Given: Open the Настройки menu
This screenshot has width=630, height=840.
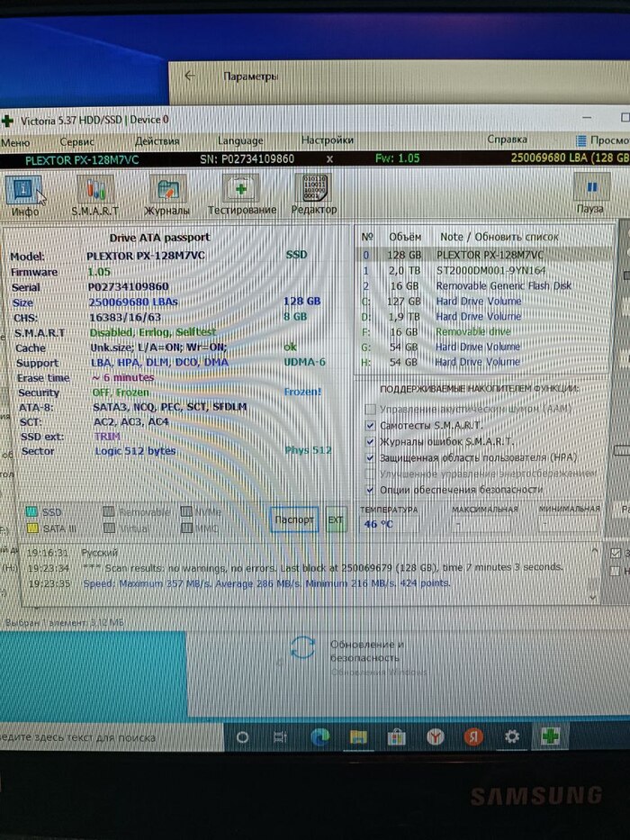Looking at the screenshot, I should tap(328, 140).
